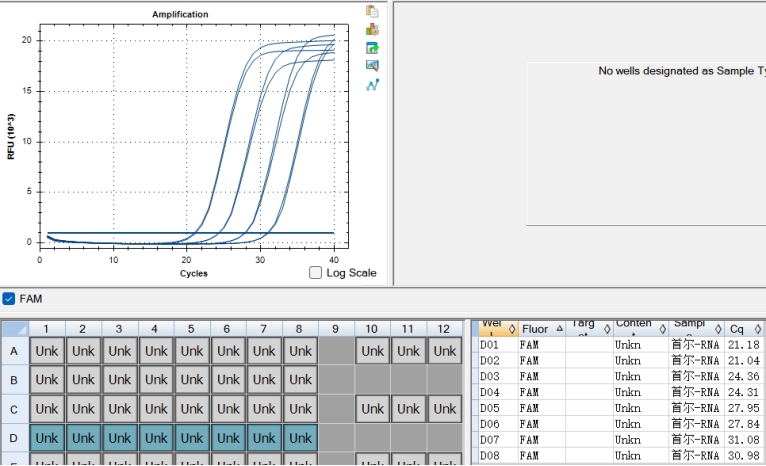The image size is (766, 466).
Task: Enable the Log Scale checkbox
Action: point(316,273)
